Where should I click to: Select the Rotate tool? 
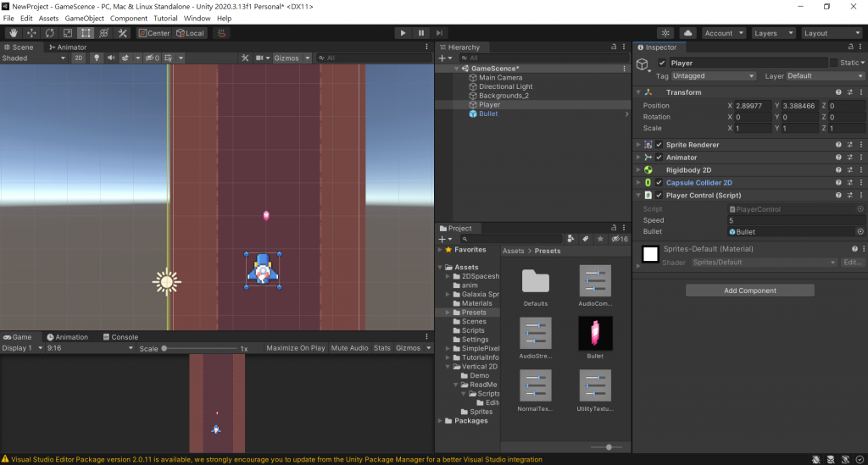[x=49, y=33]
